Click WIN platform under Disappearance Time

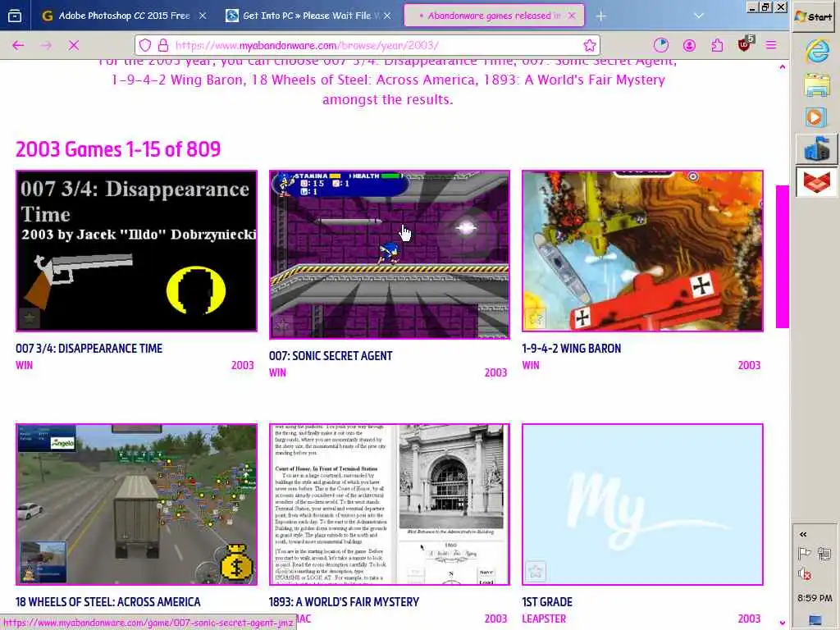tap(24, 365)
